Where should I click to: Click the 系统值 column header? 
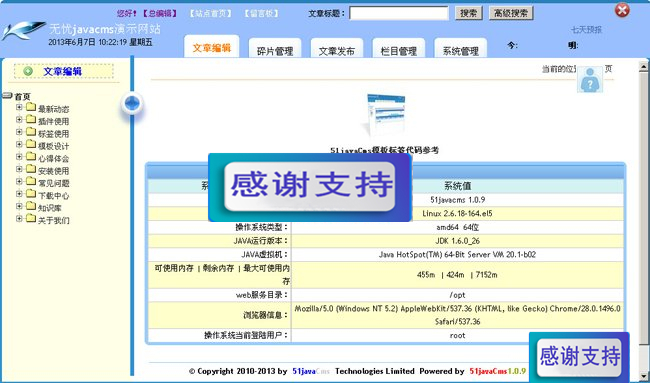point(458,186)
